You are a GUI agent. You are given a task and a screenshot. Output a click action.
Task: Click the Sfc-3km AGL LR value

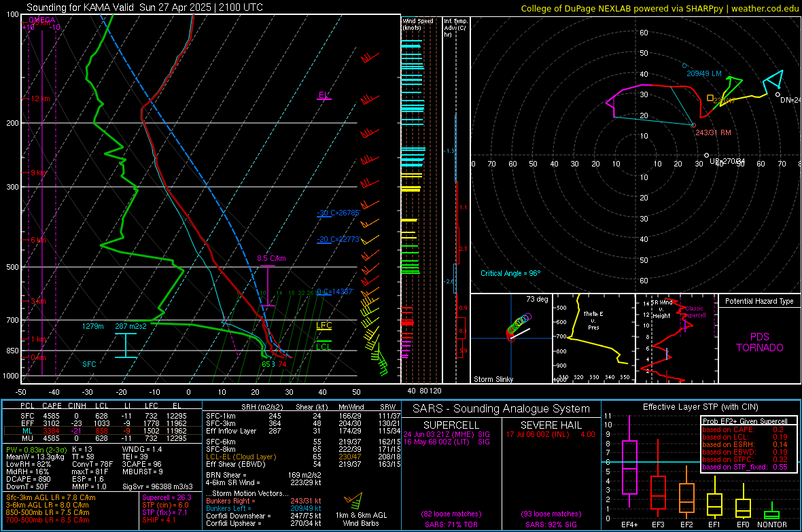[51, 498]
